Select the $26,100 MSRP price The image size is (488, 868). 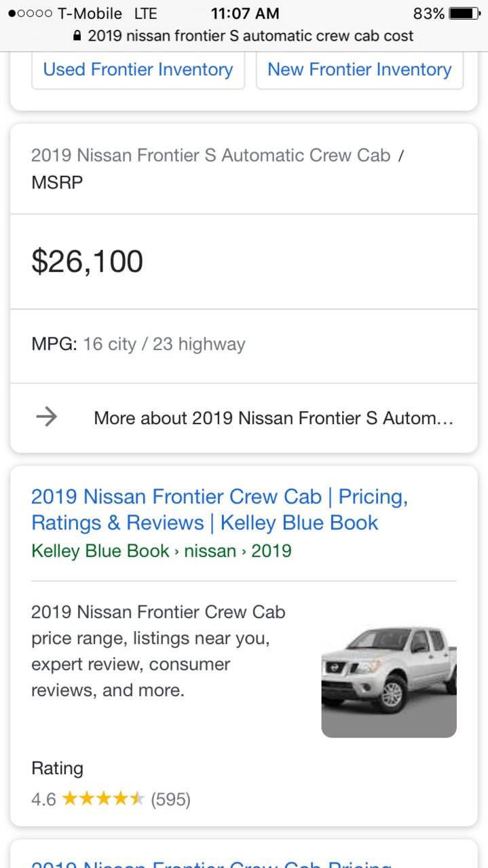click(x=88, y=261)
